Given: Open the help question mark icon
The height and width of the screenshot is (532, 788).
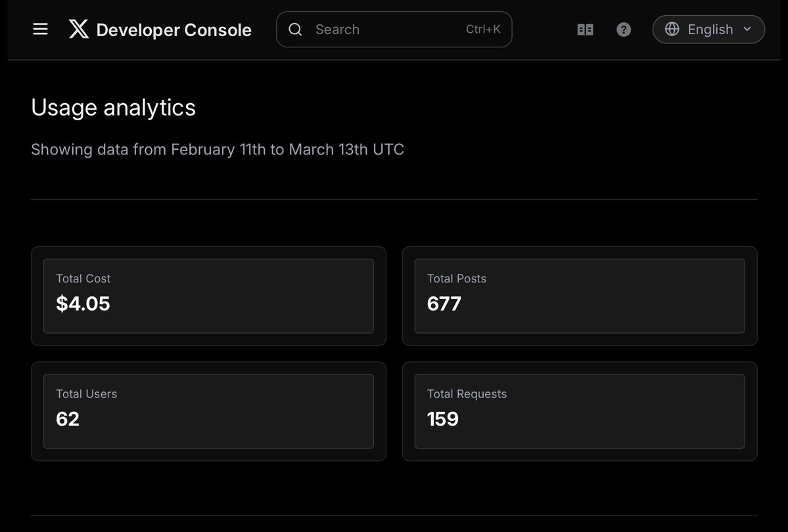Looking at the screenshot, I should pos(624,30).
